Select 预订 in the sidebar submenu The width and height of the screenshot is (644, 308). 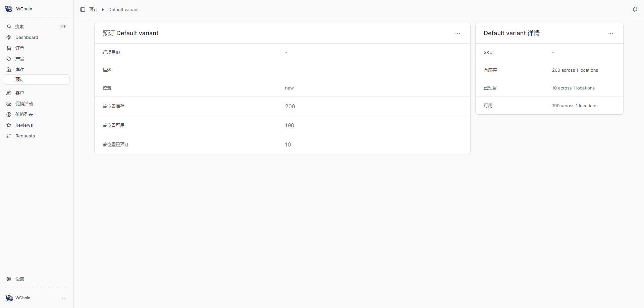coord(20,80)
